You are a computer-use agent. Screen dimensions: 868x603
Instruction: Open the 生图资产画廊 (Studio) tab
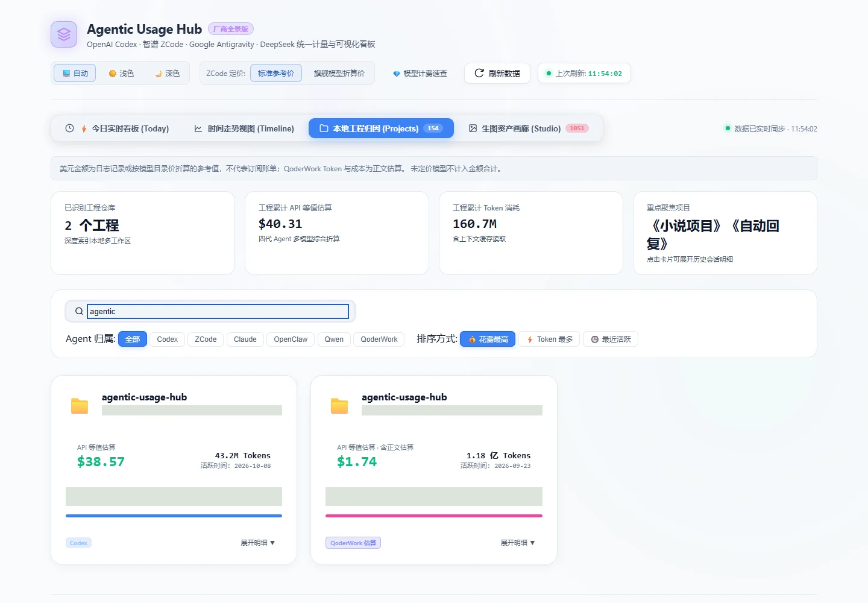coord(529,128)
